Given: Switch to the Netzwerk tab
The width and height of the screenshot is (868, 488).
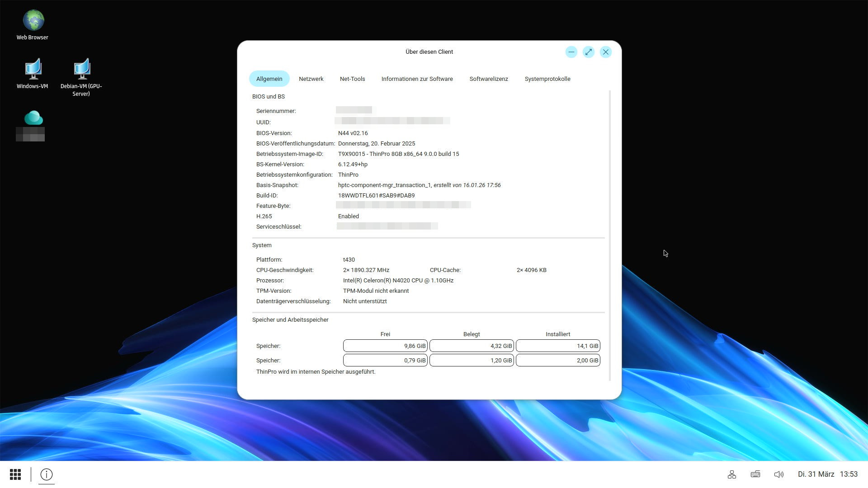Looking at the screenshot, I should tap(311, 79).
